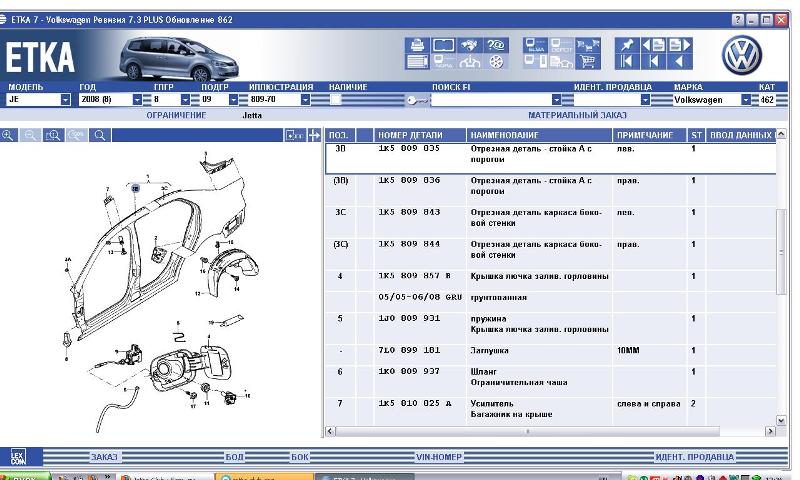Image resolution: width=800 pixels, height=480 pixels.
Task: Click the ОГРАНИЧЕНИЕ label
Action: [177, 115]
